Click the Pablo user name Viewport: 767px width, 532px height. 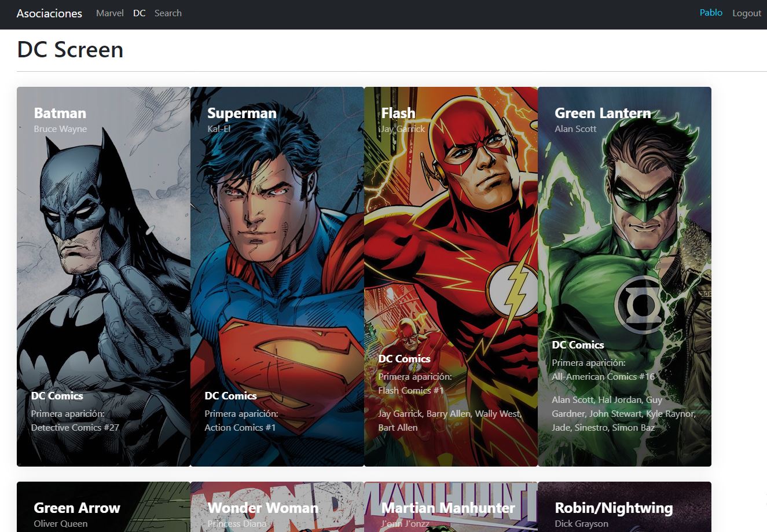[x=711, y=13]
